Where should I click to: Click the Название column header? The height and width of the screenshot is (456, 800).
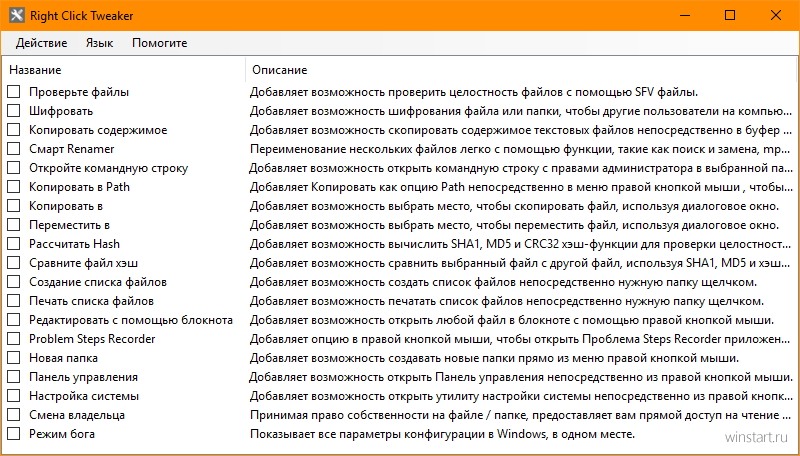click(35, 70)
